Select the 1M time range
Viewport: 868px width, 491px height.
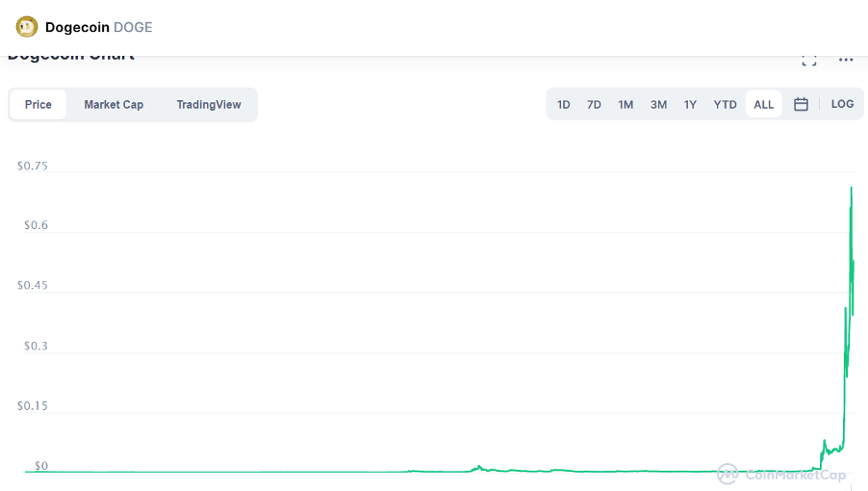625,105
